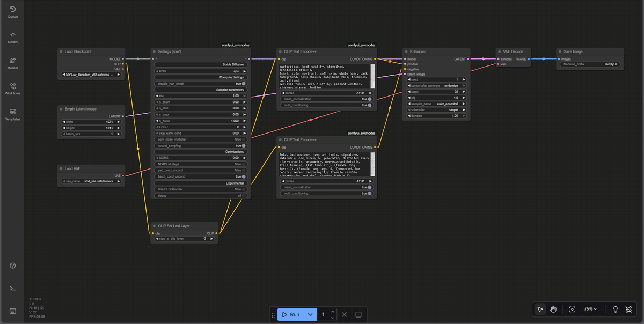Enable sgm_noise_multiplier option
The height and width of the screenshot is (324, 644).
(244, 139)
